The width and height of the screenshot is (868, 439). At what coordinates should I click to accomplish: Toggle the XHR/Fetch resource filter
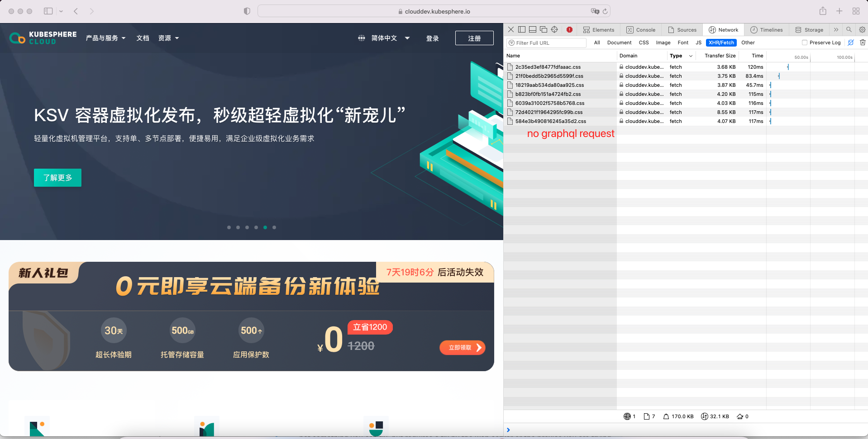tap(721, 42)
